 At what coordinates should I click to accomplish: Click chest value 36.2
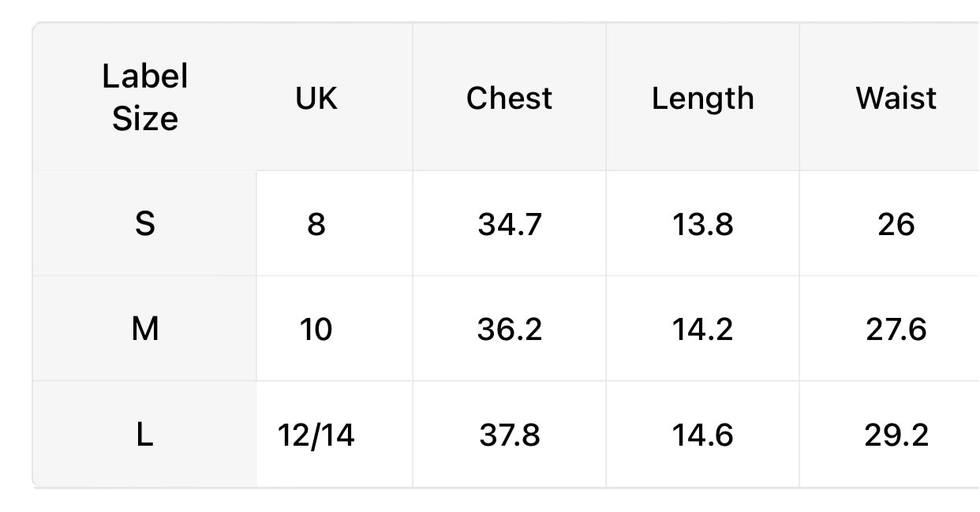tap(509, 329)
